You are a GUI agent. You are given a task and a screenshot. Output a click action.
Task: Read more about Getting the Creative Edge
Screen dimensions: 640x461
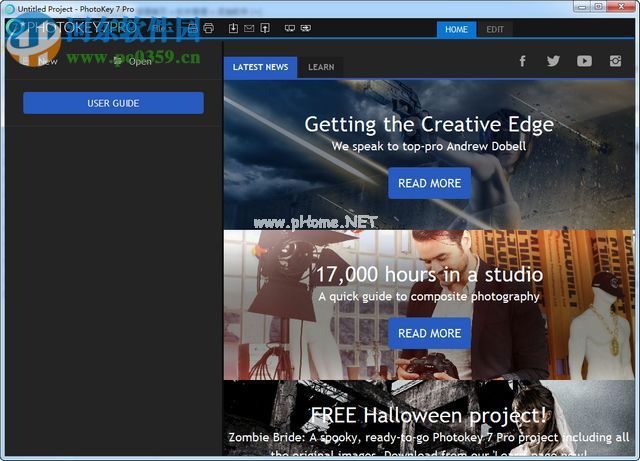[429, 183]
